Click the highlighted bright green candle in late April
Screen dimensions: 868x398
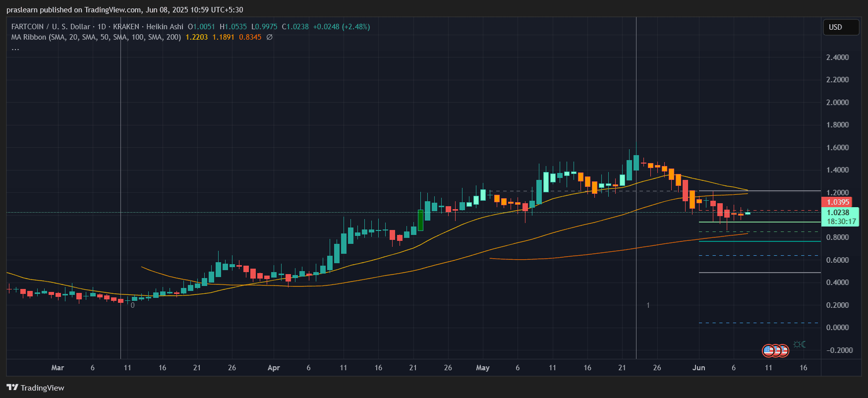[x=420, y=220]
